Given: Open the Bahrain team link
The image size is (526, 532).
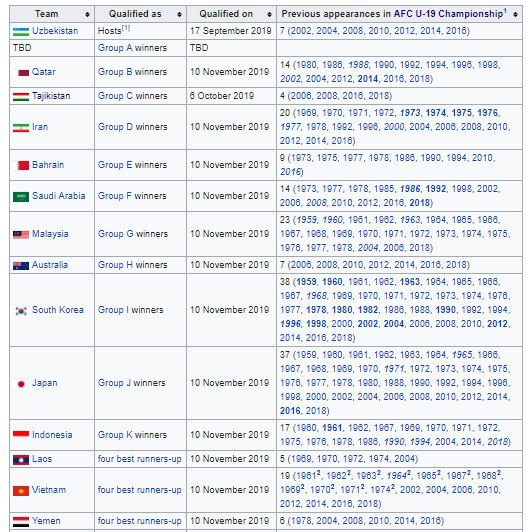Looking at the screenshot, I should pos(48,165).
